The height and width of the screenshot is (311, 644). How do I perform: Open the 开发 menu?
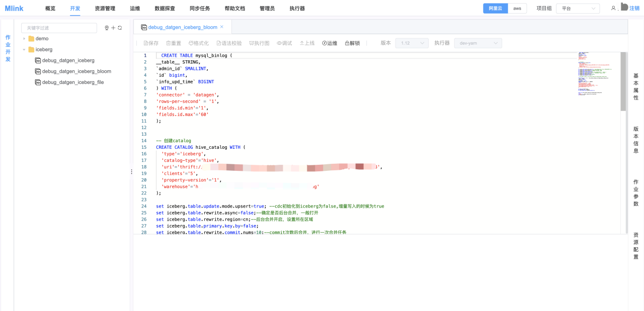[75, 9]
